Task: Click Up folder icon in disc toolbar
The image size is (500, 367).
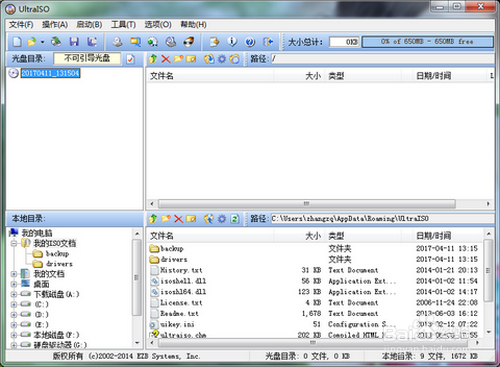Action: click(x=153, y=59)
